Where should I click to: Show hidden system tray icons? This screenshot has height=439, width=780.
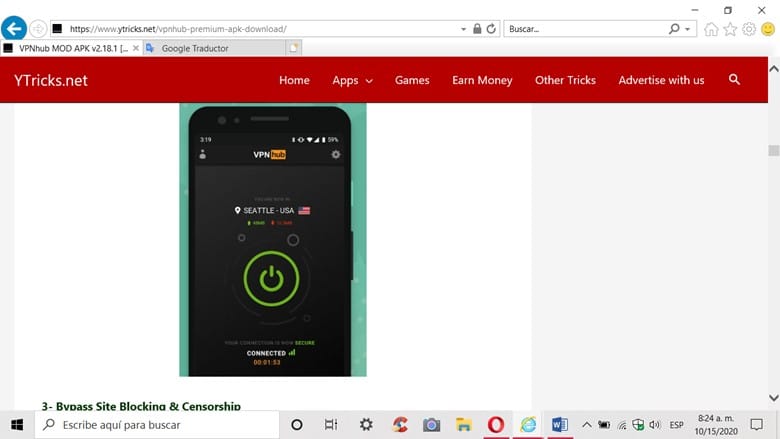click(587, 425)
